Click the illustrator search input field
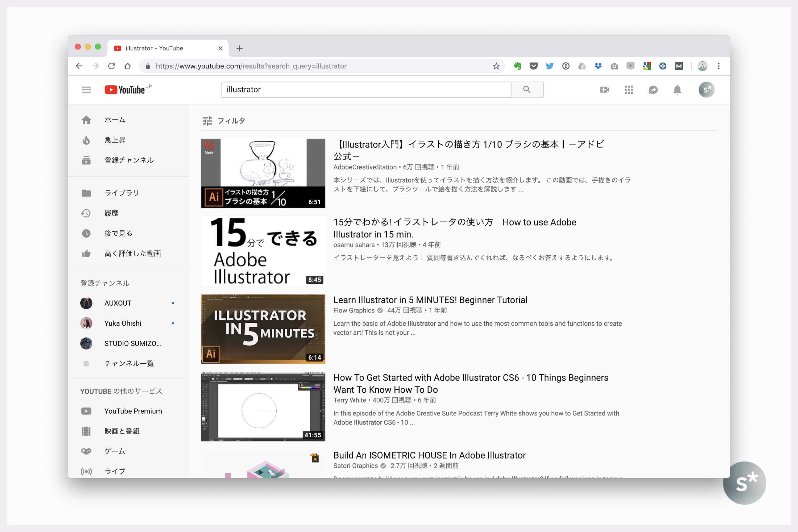Screen dimensions: 798x532 (x=366, y=90)
